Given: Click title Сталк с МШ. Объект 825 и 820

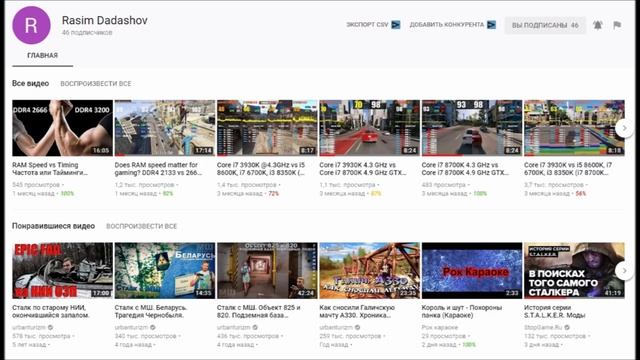Looking at the screenshot, I should (x=259, y=311).
